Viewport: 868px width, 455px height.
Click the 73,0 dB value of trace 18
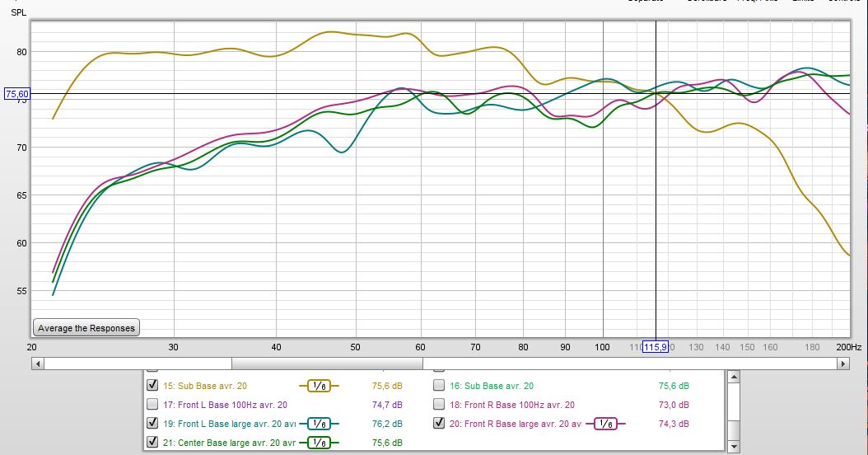[674, 405]
